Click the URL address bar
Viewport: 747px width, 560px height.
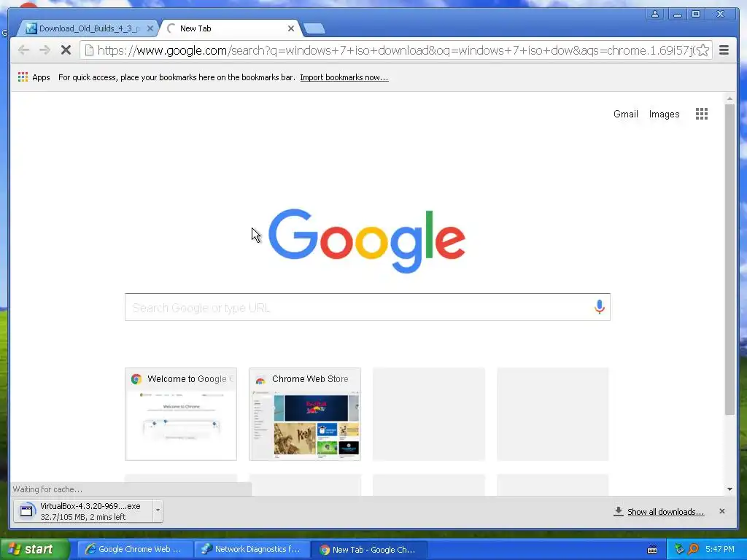[395, 50]
